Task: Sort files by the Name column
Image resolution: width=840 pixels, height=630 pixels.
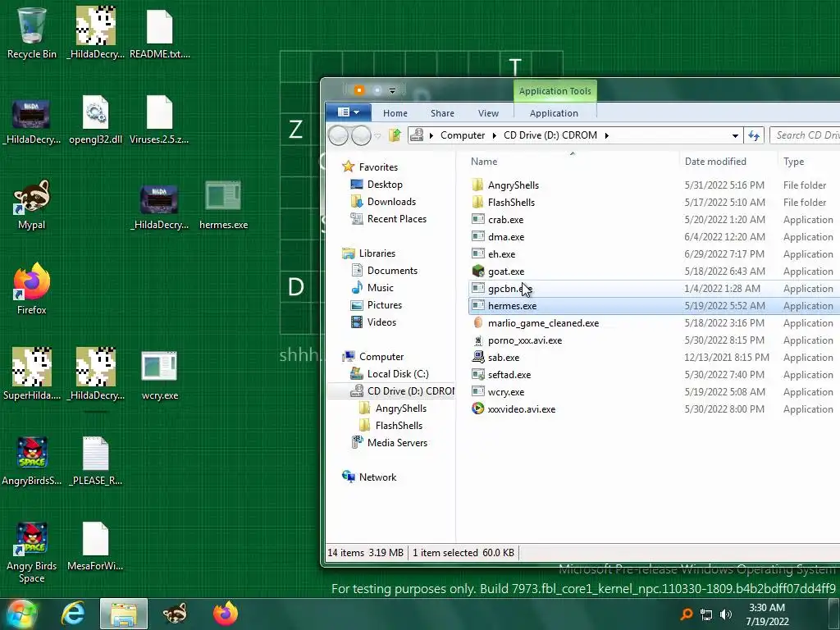Action: [x=568, y=162]
